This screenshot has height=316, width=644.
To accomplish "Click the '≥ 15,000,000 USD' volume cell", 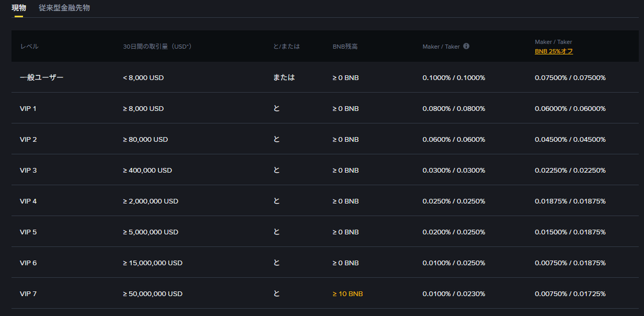I will tap(153, 263).
